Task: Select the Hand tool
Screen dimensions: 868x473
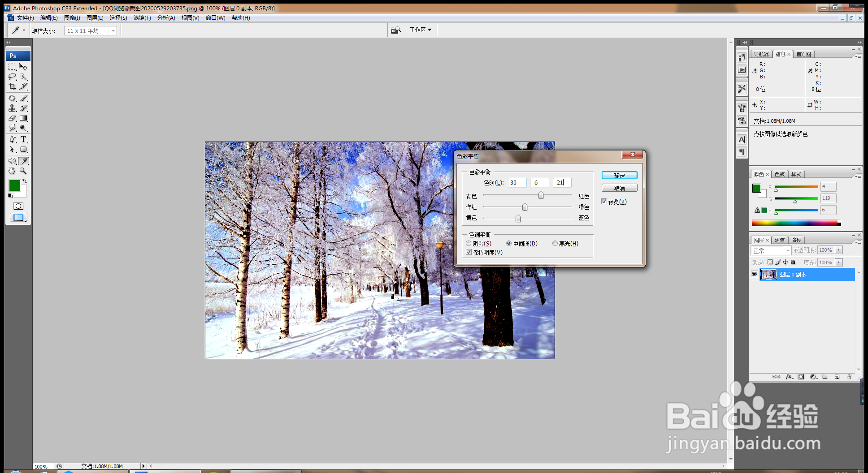Action: tap(13, 171)
